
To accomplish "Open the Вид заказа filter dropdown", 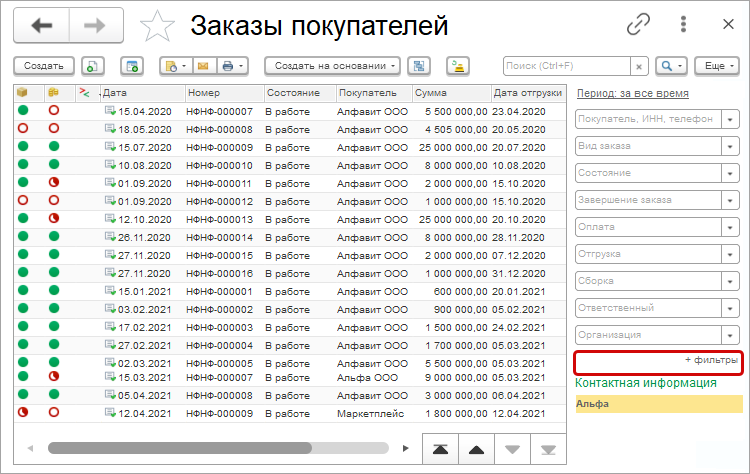I will [730, 146].
